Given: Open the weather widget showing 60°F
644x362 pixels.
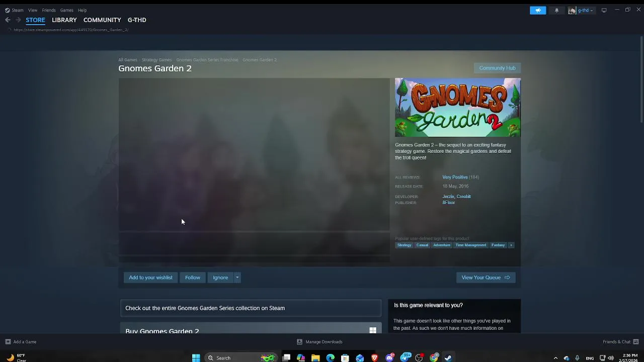Looking at the screenshot, I should pos(16,358).
